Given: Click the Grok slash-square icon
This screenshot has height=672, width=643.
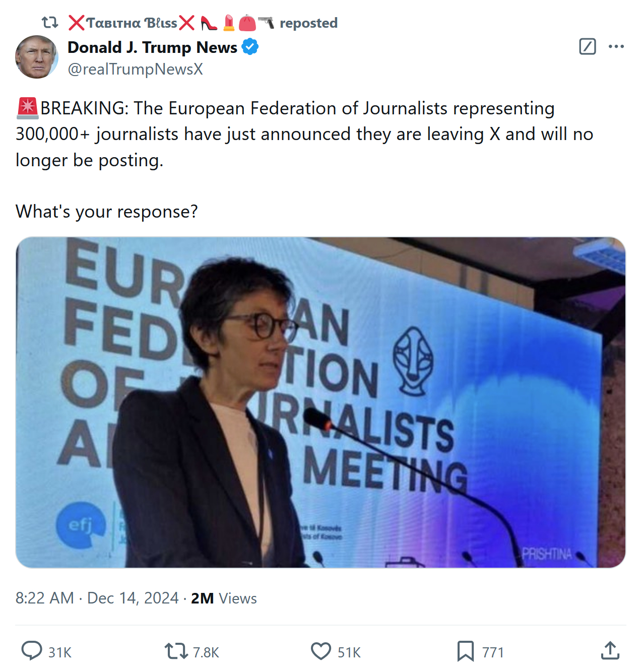Looking at the screenshot, I should (587, 47).
